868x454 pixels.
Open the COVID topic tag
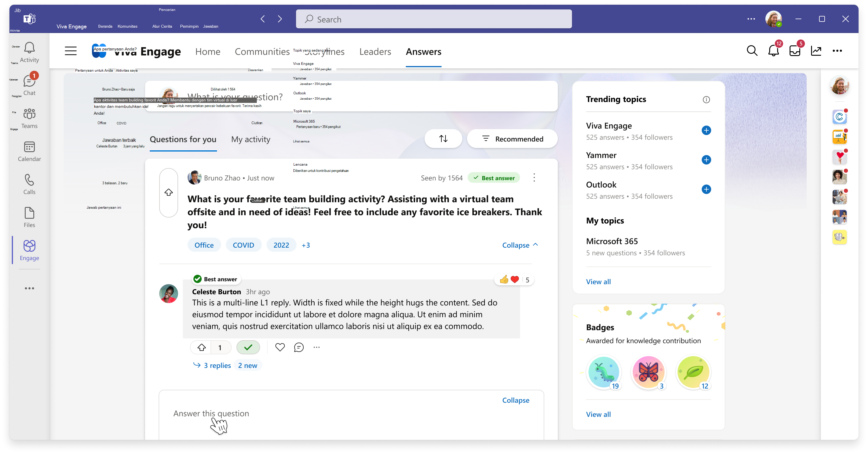coord(243,245)
